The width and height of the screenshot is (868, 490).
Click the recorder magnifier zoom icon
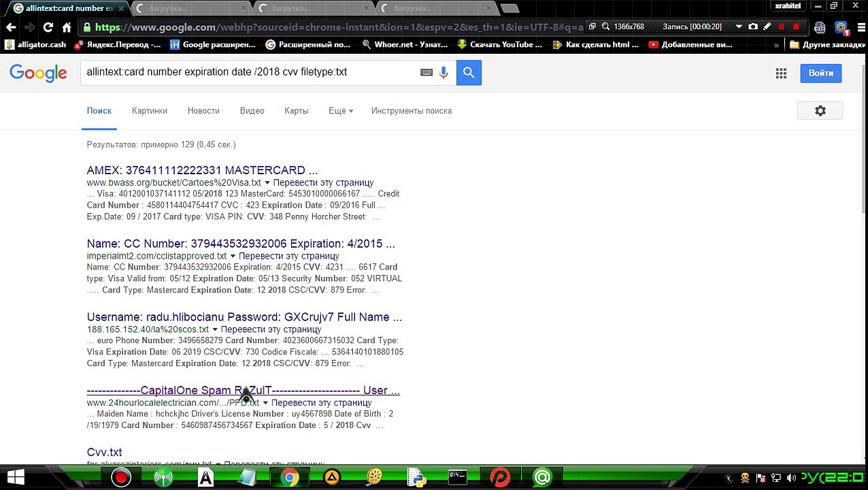(605, 27)
